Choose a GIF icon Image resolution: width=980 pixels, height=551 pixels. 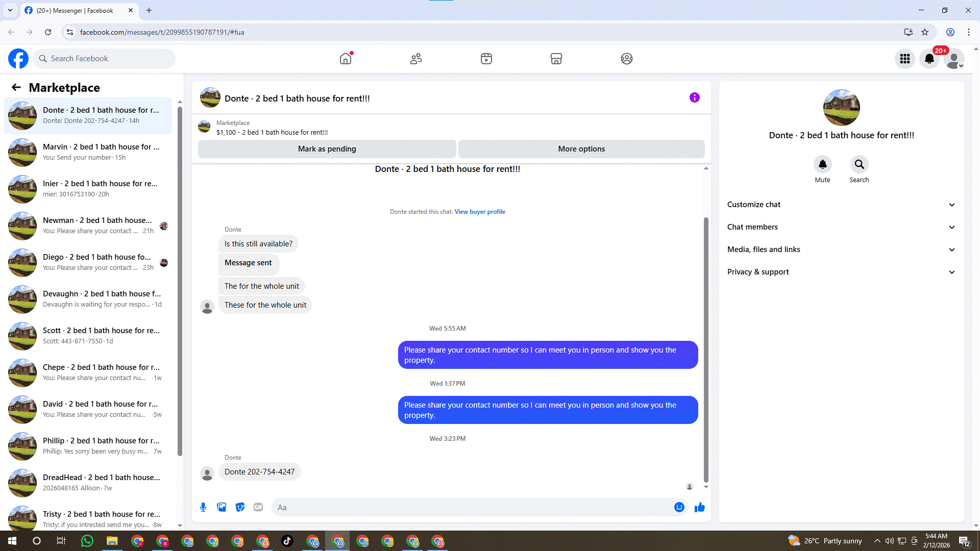(258, 507)
